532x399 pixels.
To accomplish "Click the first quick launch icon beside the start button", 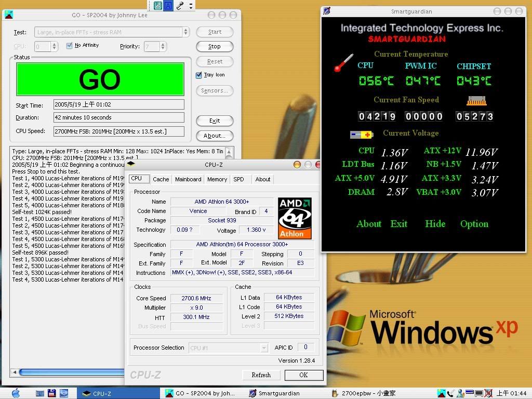I will (39, 393).
